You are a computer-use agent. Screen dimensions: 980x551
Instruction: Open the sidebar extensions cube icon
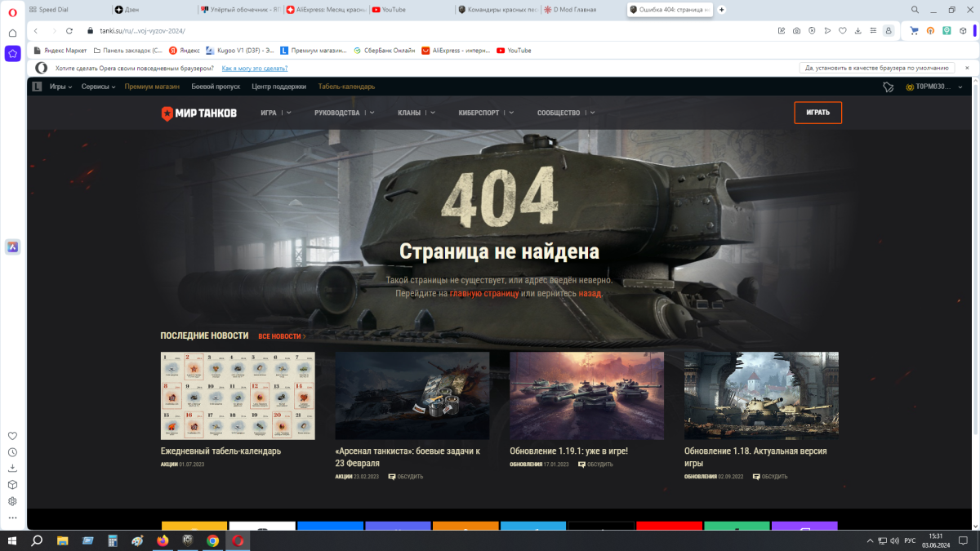pos(12,485)
